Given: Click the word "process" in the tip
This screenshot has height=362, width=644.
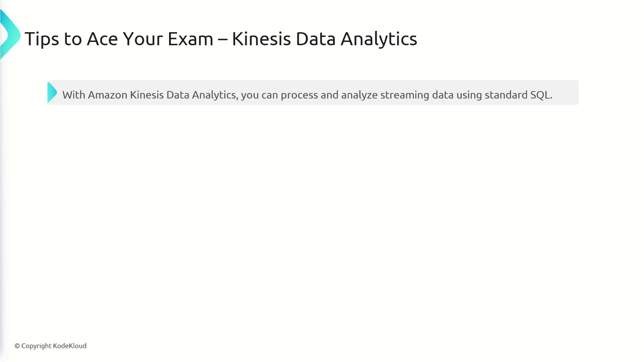Looking at the screenshot, I should pyautogui.click(x=299, y=95).
